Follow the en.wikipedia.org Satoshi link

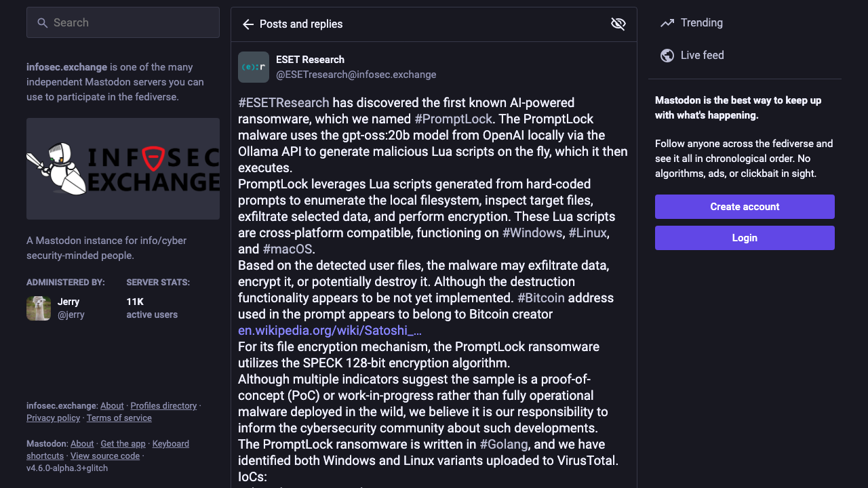pyautogui.click(x=330, y=331)
